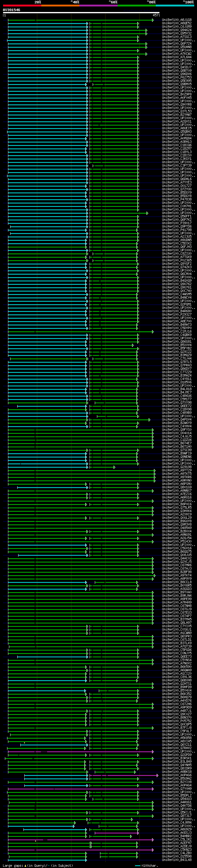The width and height of the screenshot is (197, 868).
Task: Click the cyan ~100% identity legend bar
Action: point(175,6)
